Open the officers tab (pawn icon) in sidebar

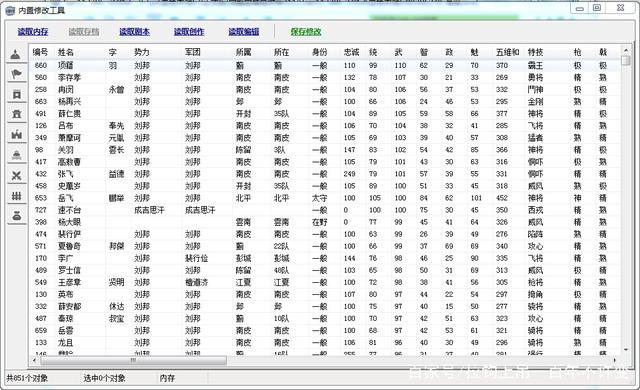[16, 54]
